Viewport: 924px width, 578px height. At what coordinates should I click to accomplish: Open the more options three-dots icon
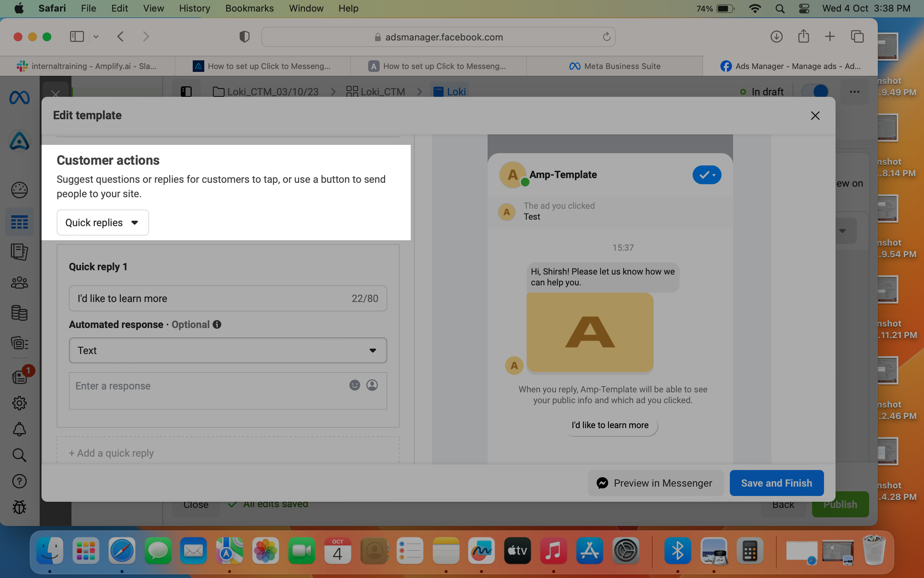854,92
